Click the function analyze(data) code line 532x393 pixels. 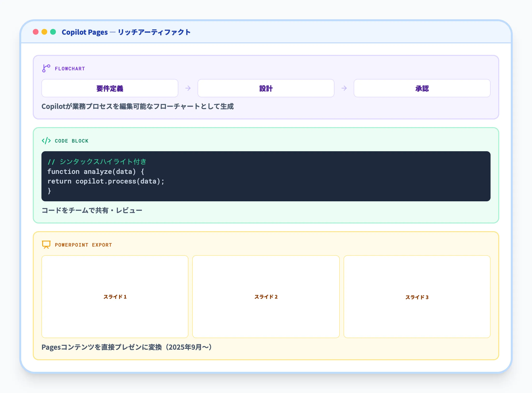96,171
